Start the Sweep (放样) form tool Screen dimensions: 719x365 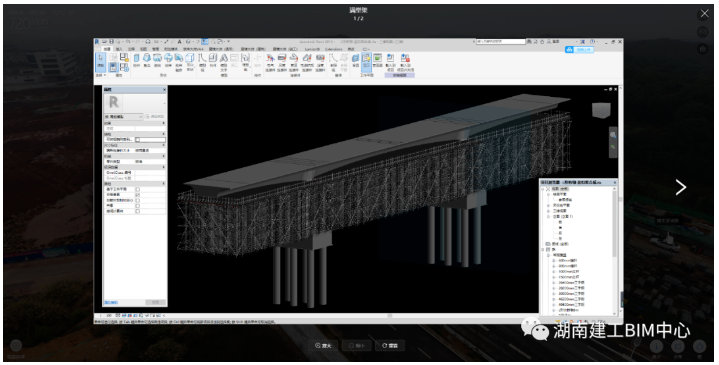tap(168, 61)
